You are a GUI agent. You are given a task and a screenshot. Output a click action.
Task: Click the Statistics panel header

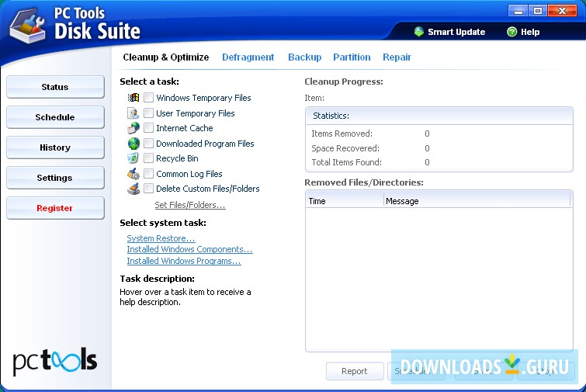click(x=439, y=116)
